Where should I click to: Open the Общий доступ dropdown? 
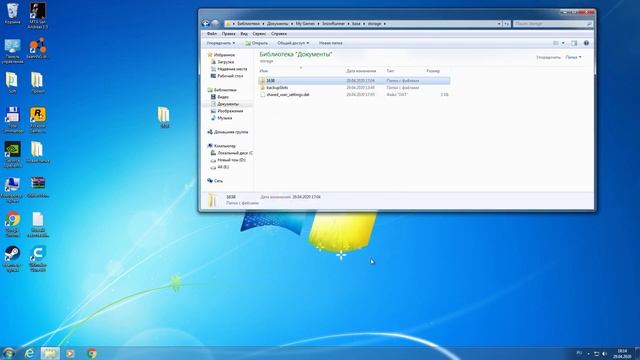pyautogui.click(x=293, y=43)
